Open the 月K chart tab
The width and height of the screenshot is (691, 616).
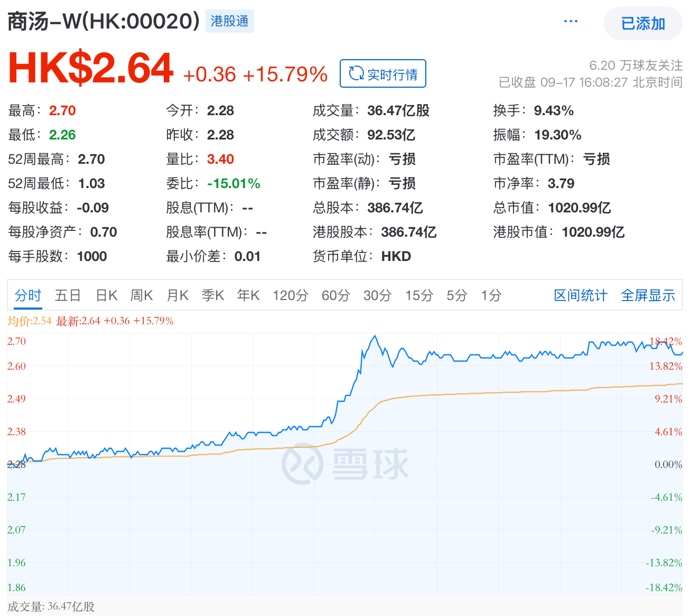pyautogui.click(x=178, y=295)
